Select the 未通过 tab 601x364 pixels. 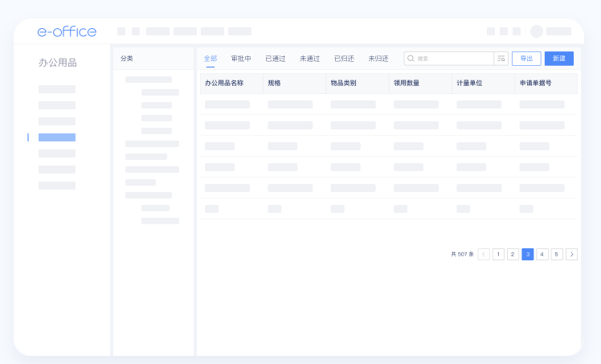tap(309, 59)
